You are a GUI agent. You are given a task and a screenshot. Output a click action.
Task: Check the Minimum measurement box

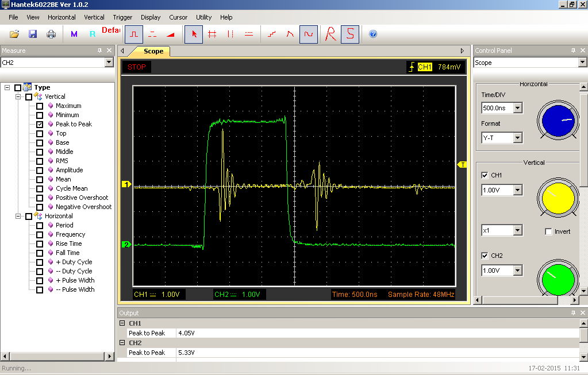(x=40, y=115)
